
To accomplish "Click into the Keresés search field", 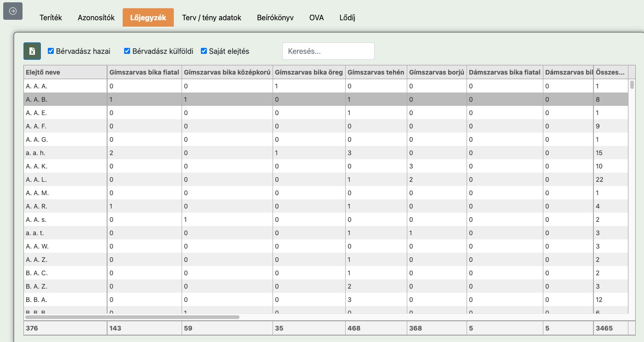I will pos(328,51).
